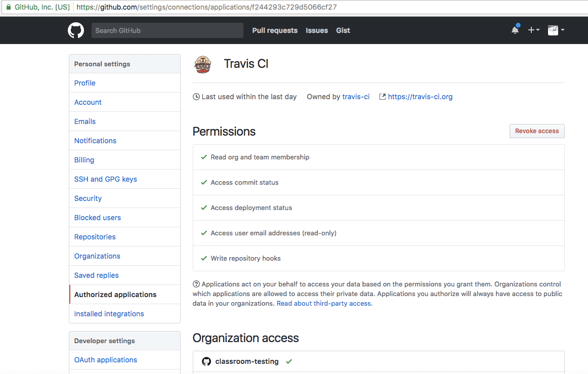Click the Travis CI mascot avatar
Screen dimensions: 588x374
pyautogui.click(x=203, y=64)
